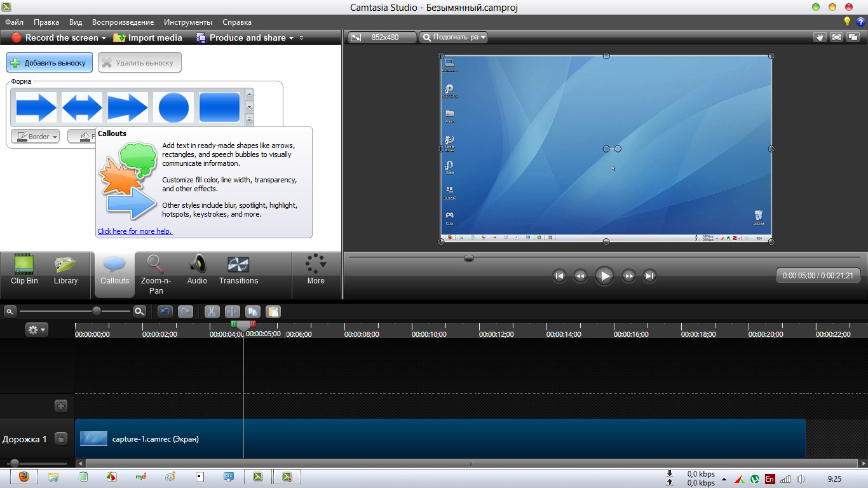Open the Produce and share dropdown
The height and width of the screenshot is (488, 868).
point(291,38)
